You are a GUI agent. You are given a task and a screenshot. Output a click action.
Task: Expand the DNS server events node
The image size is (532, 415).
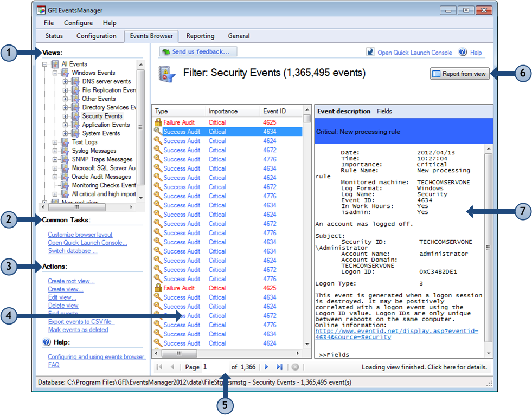(x=65, y=82)
